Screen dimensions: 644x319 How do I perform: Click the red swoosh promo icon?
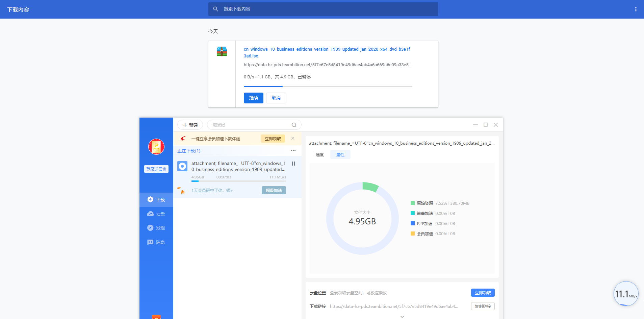(x=183, y=139)
